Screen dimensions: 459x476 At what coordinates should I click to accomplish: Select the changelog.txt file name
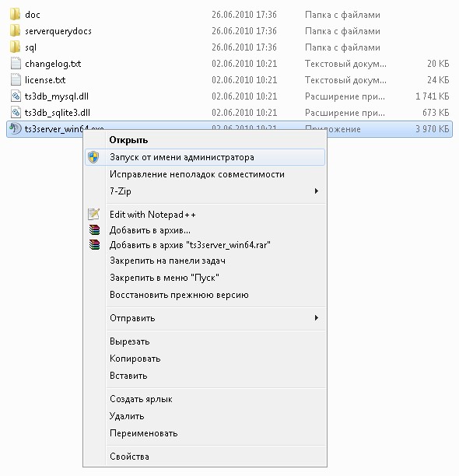[53, 64]
